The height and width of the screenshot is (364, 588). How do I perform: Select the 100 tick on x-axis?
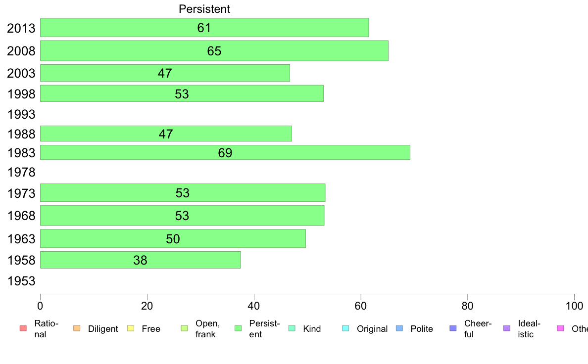coord(574,306)
